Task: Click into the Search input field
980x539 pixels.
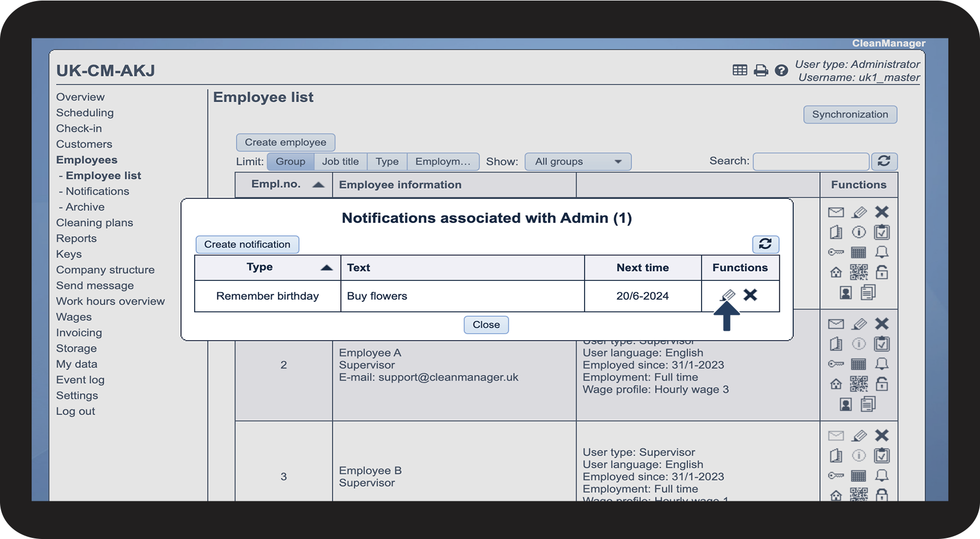Action: pos(810,162)
